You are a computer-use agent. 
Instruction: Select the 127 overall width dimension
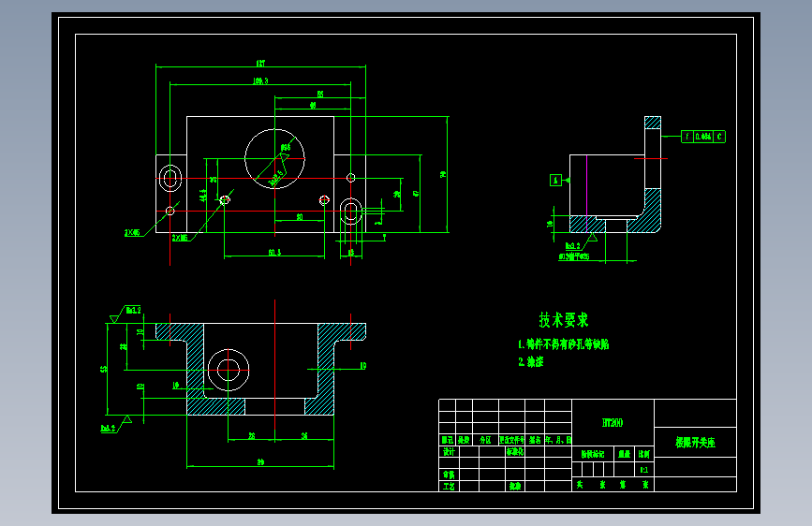click(x=260, y=63)
